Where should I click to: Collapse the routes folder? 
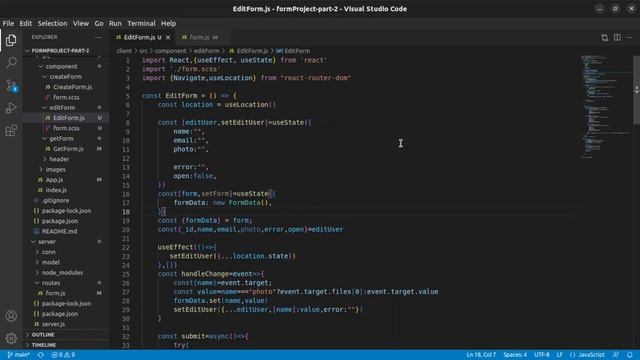pos(51,283)
